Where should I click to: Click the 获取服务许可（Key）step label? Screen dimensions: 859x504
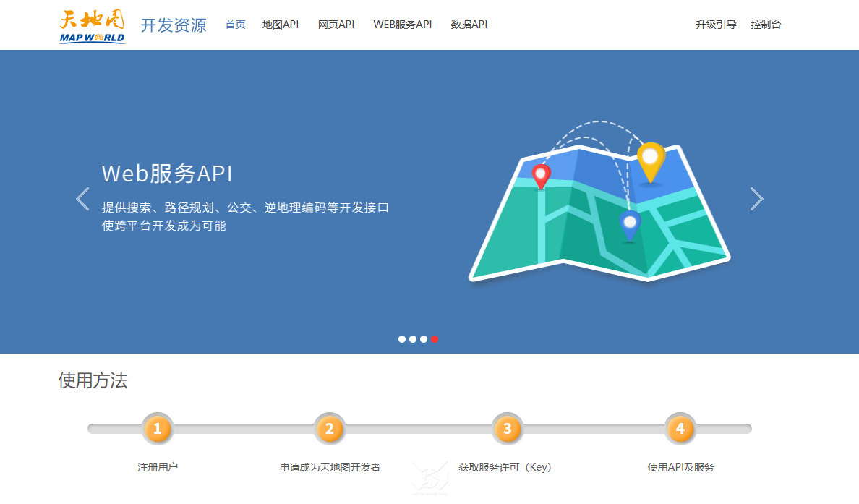click(x=505, y=467)
